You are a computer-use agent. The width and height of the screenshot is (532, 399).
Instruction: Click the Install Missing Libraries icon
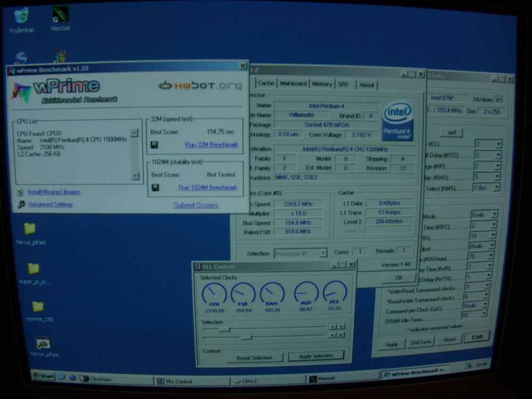(20, 193)
